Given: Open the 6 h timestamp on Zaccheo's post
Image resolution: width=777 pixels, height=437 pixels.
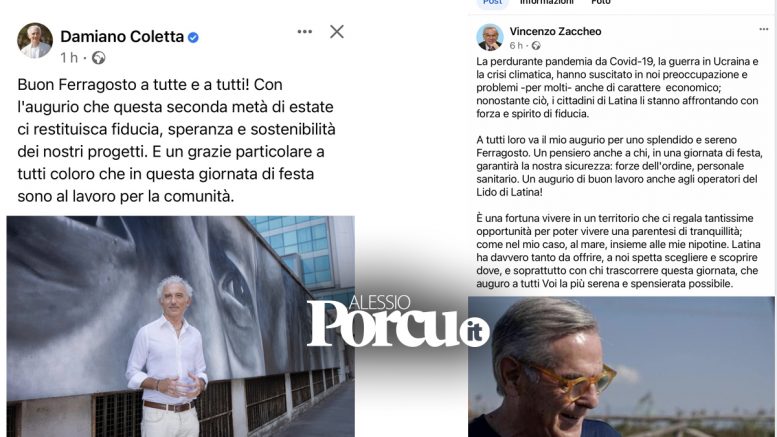Looking at the screenshot, I should click(516, 46).
